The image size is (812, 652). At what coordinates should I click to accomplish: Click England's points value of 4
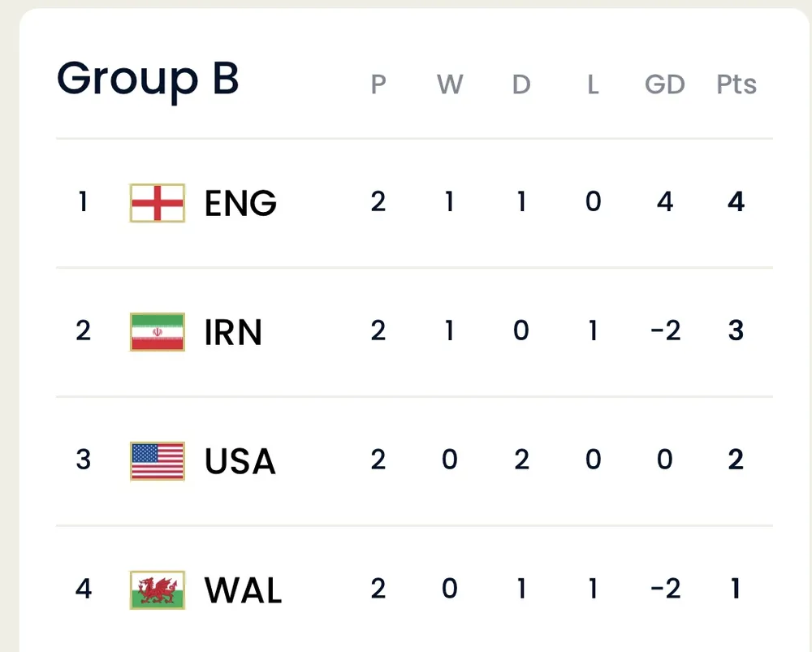coord(736,202)
